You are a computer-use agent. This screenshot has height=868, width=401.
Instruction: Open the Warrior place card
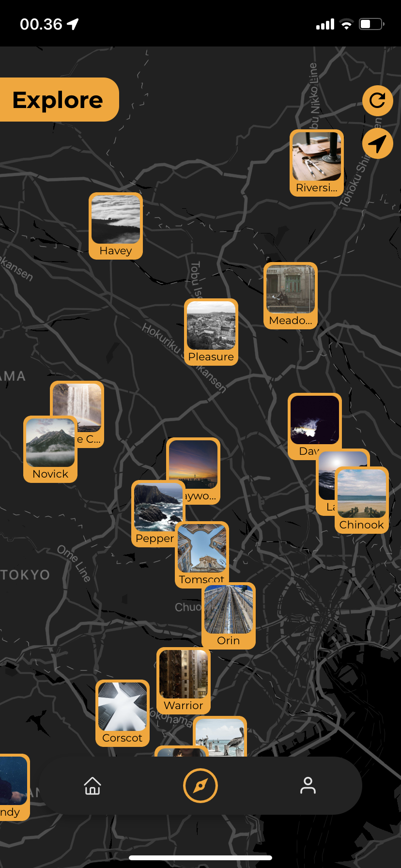tap(184, 681)
